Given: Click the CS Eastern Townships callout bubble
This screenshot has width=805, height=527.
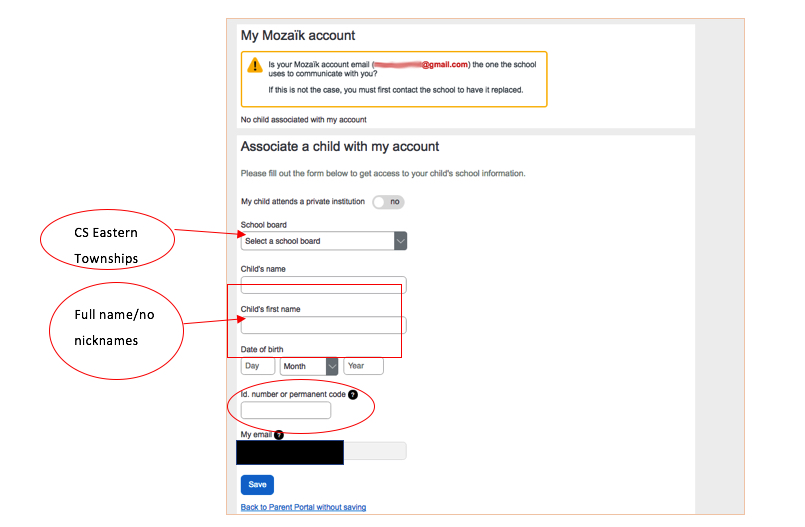Looking at the screenshot, I should 105,246.
